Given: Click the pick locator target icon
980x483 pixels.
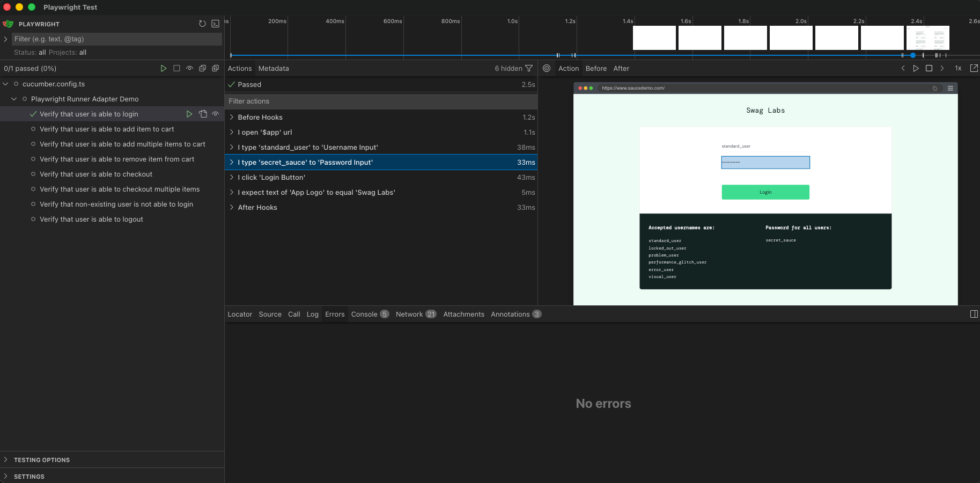Looking at the screenshot, I should click(x=547, y=68).
